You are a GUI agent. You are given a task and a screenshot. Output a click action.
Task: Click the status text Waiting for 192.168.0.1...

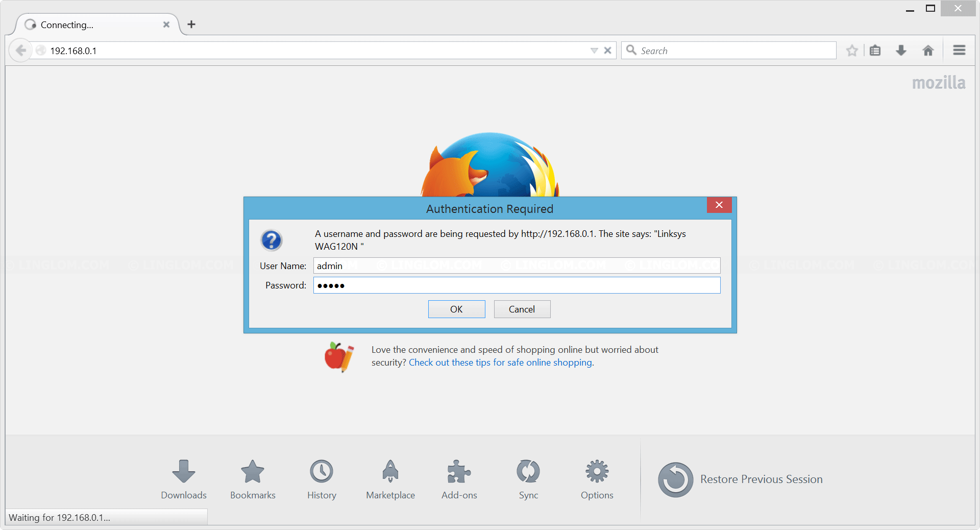pyautogui.click(x=59, y=517)
